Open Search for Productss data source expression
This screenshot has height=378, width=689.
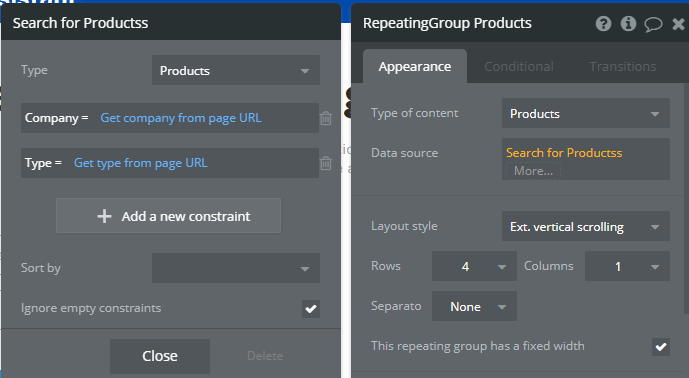click(564, 153)
